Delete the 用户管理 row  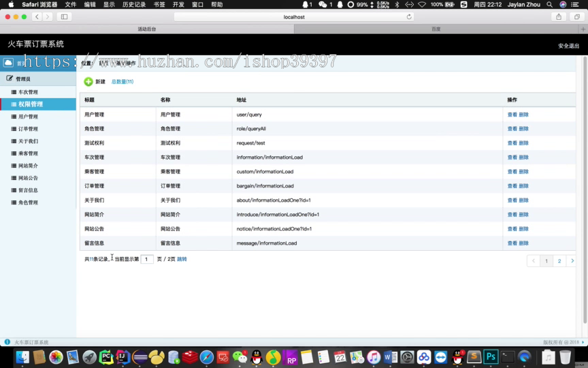pyautogui.click(x=523, y=114)
